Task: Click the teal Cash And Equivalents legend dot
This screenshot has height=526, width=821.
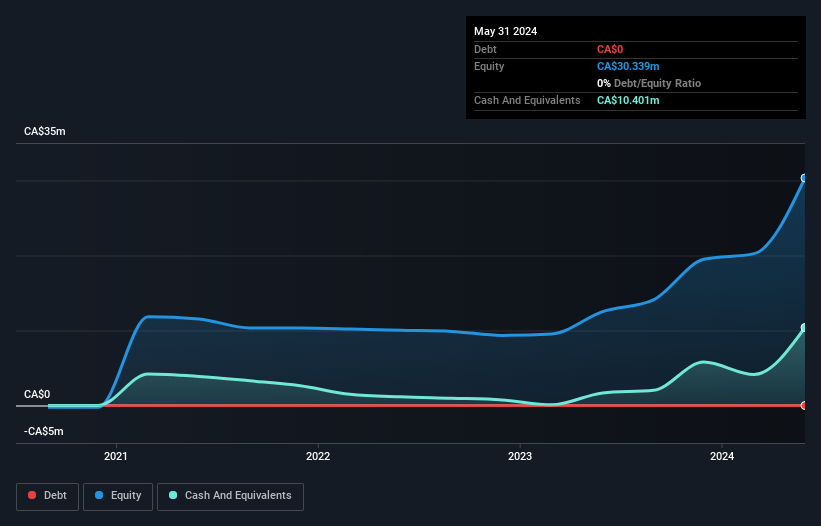Action: pos(174,495)
